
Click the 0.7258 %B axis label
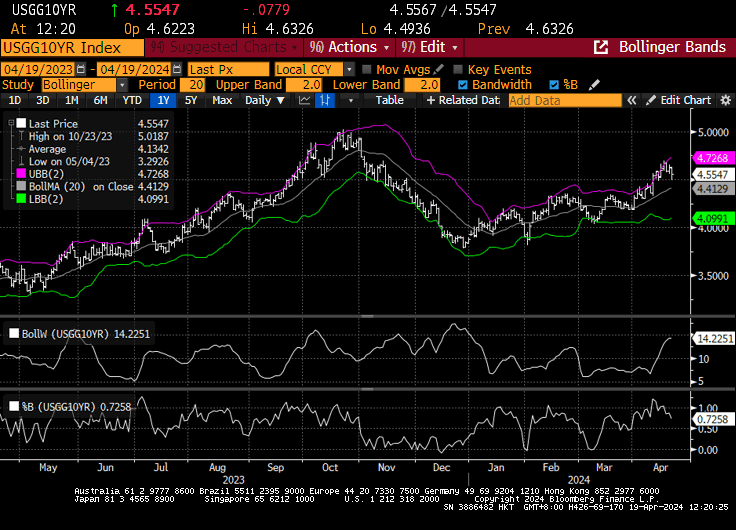click(713, 419)
